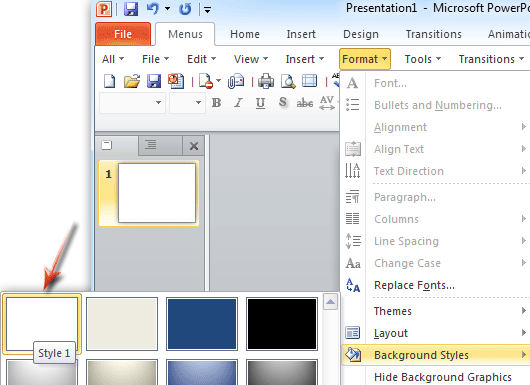Open the Tools menu dropdown
This screenshot has width=530, height=385.
tap(423, 59)
